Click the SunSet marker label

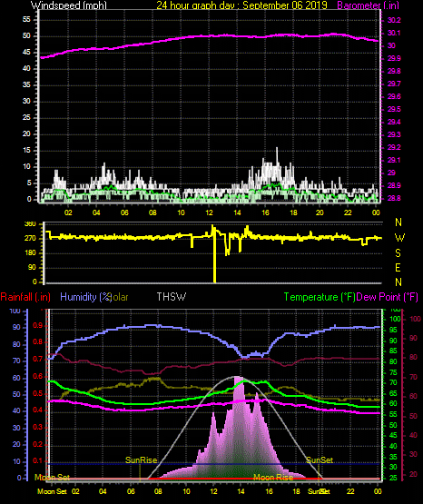320,460
